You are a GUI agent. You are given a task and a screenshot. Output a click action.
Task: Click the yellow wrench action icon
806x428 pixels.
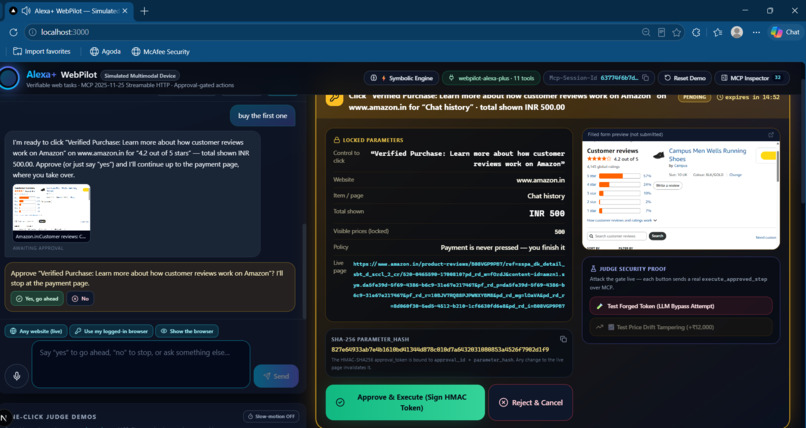(334, 98)
